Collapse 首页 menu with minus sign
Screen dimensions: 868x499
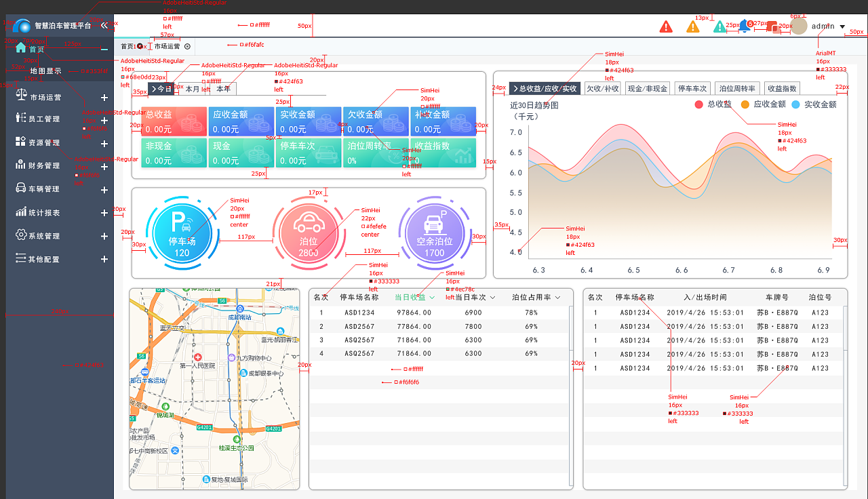[x=104, y=49]
